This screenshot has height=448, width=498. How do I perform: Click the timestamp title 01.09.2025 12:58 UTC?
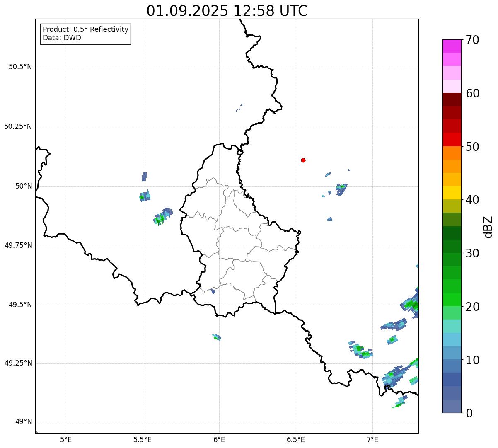[227, 11]
